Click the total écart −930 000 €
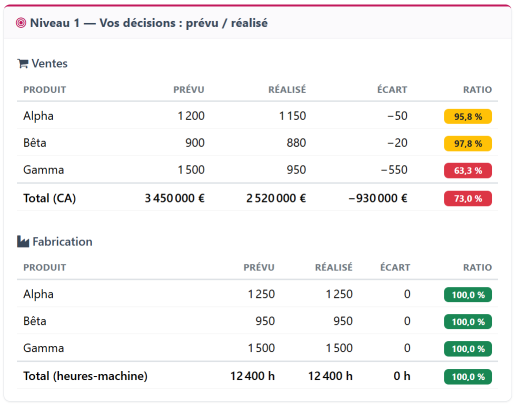 pos(378,198)
